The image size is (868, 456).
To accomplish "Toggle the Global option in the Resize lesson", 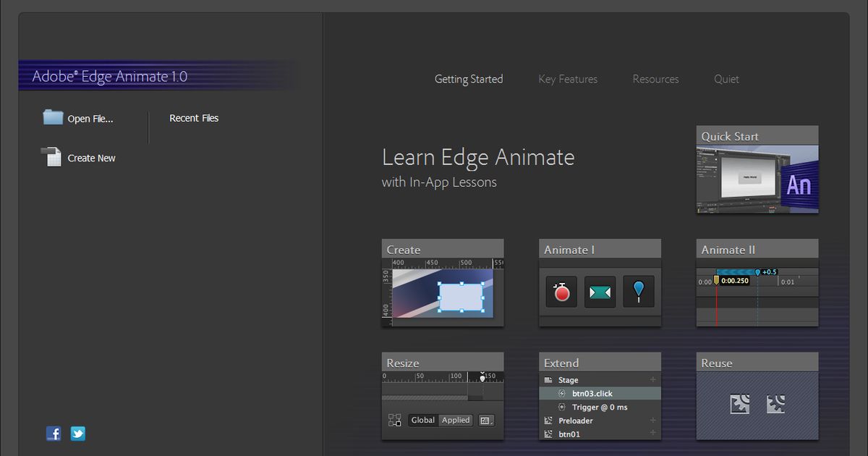I will tap(423, 420).
